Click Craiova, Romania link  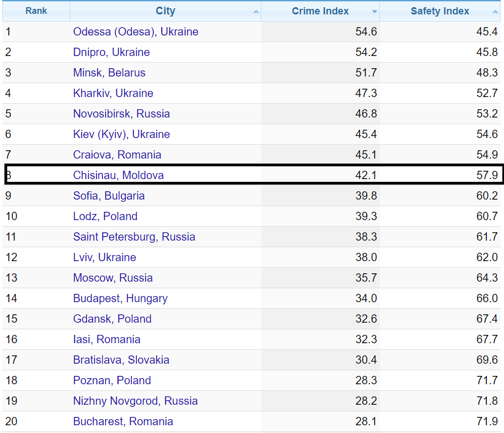117,155
